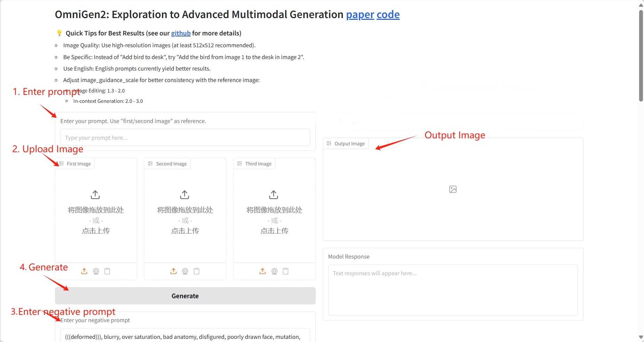Click clipboard paste icon under Third Image
Image resolution: width=644 pixels, height=342 pixels.
click(x=285, y=271)
